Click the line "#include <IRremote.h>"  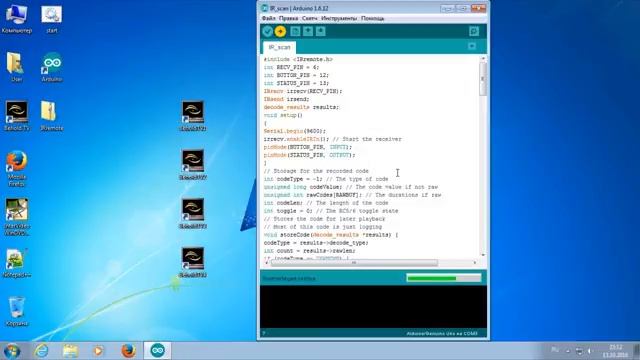click(298, 59)
